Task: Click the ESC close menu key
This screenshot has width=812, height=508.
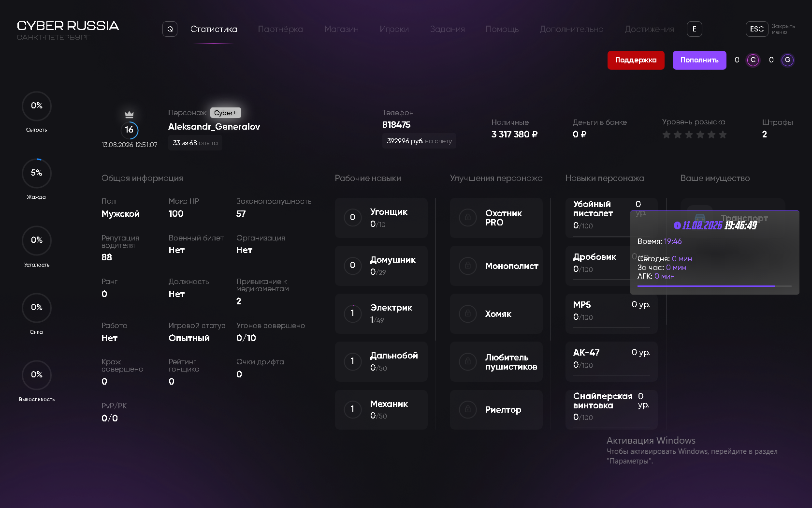Action: 757,29
